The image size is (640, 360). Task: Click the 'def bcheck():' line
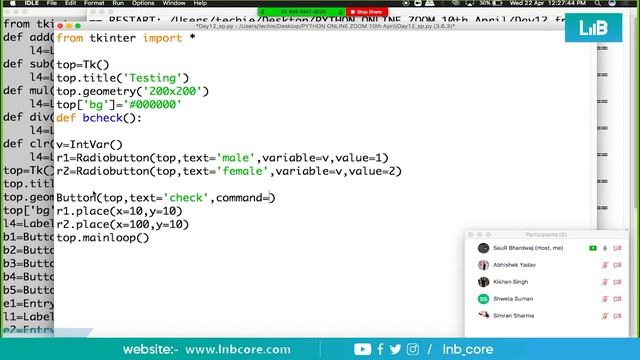(x=99, y=118)
